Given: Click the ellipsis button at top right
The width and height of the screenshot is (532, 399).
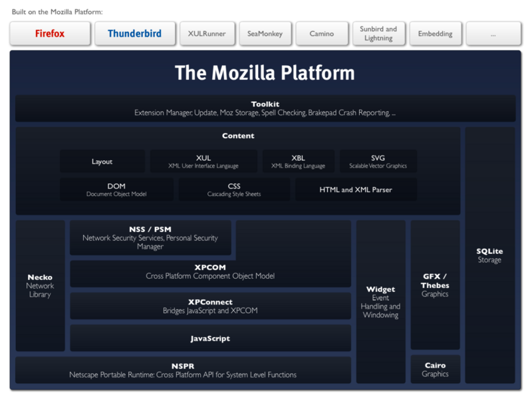Looking at the screenshot, I should (493, 33).
